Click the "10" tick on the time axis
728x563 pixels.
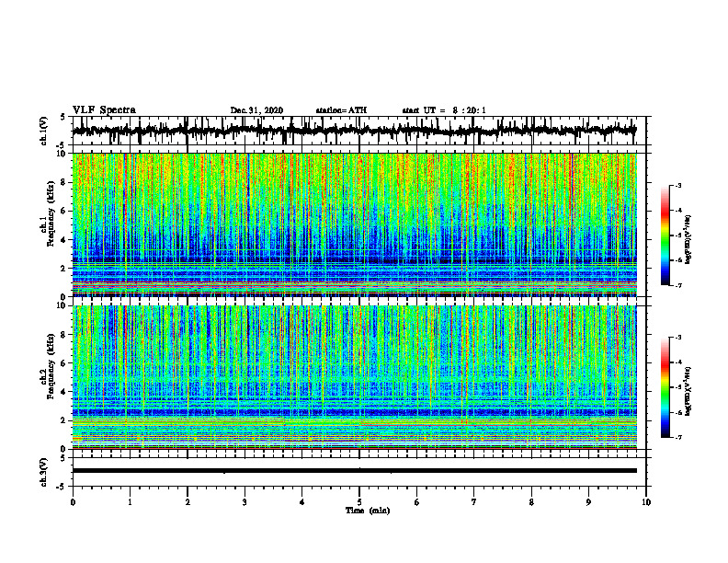[646, 502]
